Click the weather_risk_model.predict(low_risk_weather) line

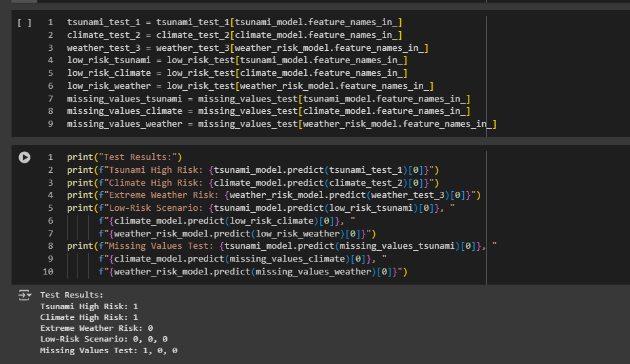[x=237, y=234]
